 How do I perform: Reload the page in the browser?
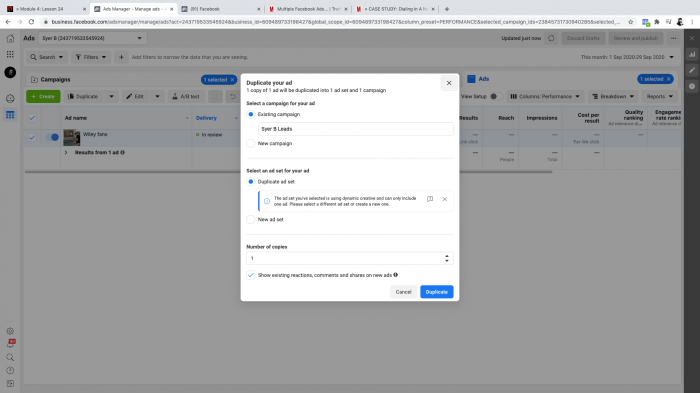tap(31, 22)
